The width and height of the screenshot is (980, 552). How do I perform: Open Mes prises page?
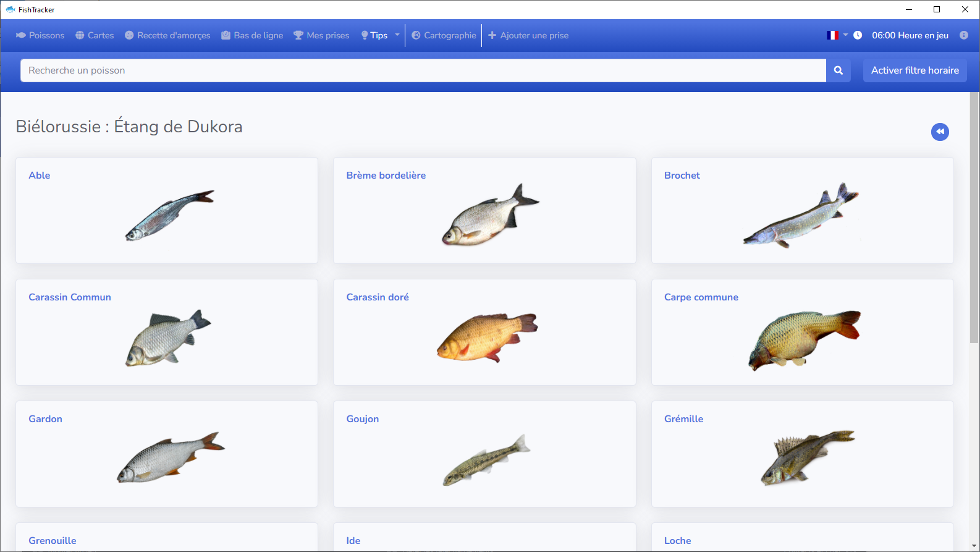tap(321, 35)
